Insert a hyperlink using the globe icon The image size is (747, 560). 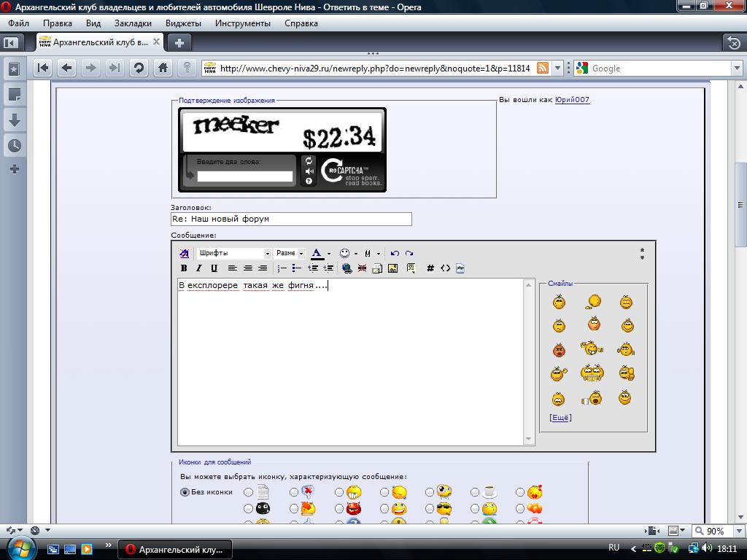[347, 268]
